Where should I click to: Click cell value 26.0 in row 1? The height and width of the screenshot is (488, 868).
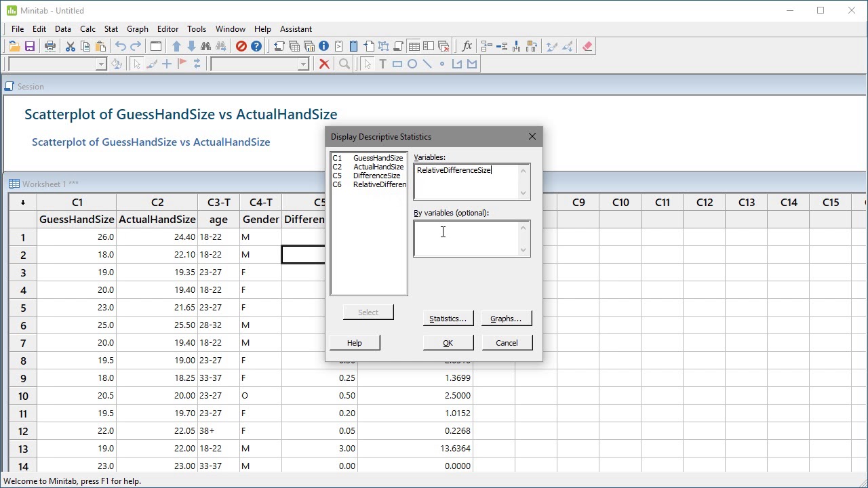[77, 237]
